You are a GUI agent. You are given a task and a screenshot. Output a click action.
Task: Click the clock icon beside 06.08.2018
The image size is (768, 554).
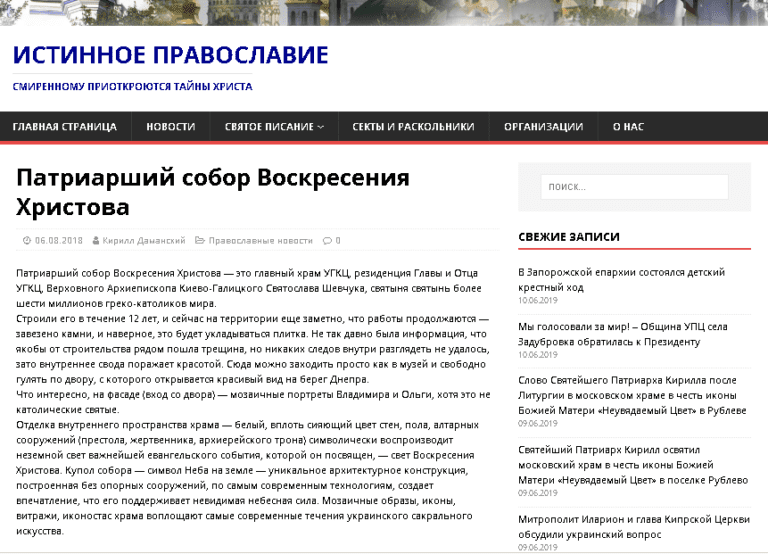(x=27, y=241)
